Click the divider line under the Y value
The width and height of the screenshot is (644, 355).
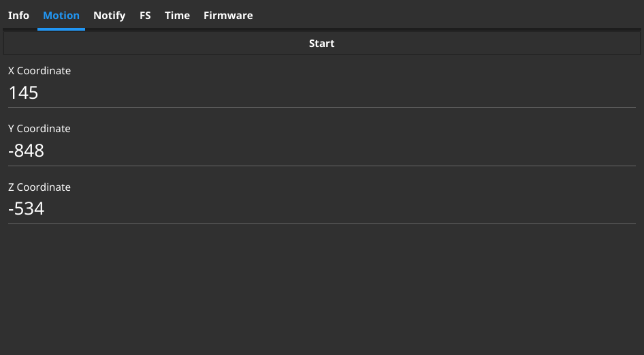(321, 166)
